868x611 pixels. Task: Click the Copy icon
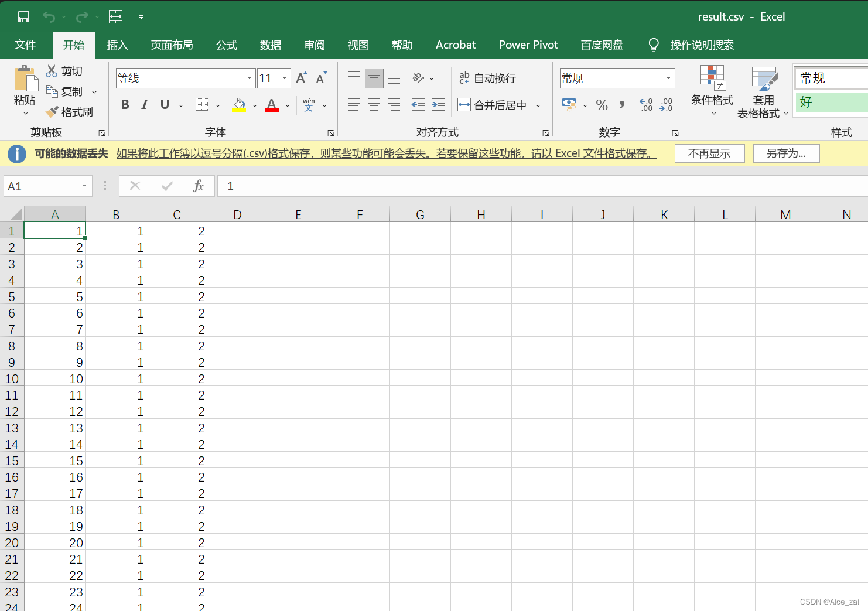(52, 91)
